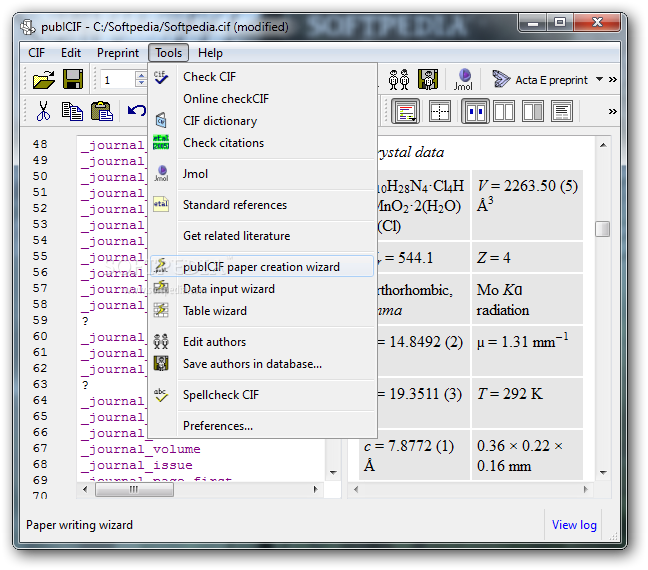This screenshot has width=648, height=570.
Task: Select Standard references
Action: pyautogui.click(x=262, y=205)
